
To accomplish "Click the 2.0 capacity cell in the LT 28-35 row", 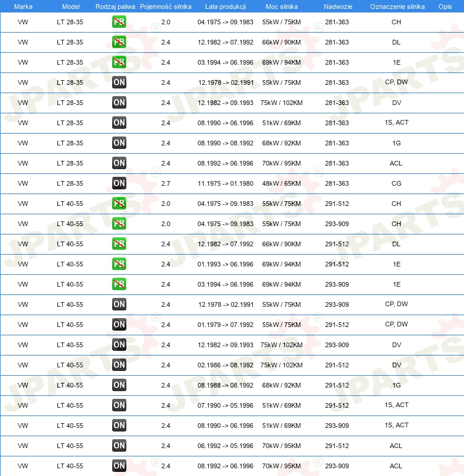I will pos(166,22).
